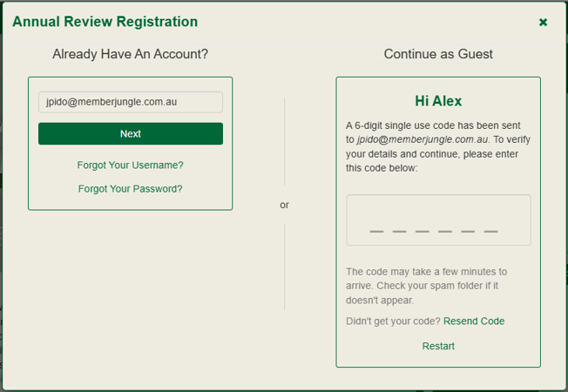Click Resend Code to get new code
This screenshot has height=392, width=568.
[474, 321]
